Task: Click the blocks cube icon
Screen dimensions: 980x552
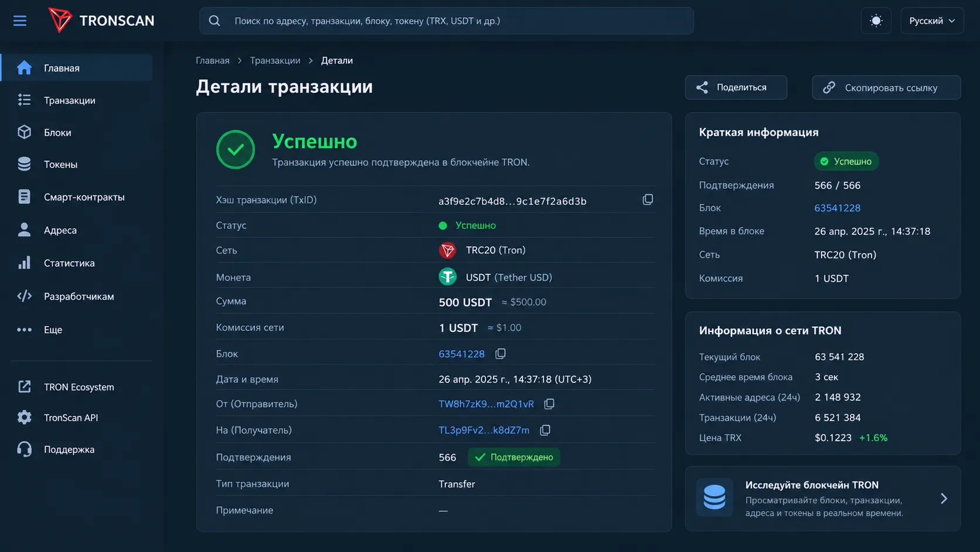Action: click(24, 132)
